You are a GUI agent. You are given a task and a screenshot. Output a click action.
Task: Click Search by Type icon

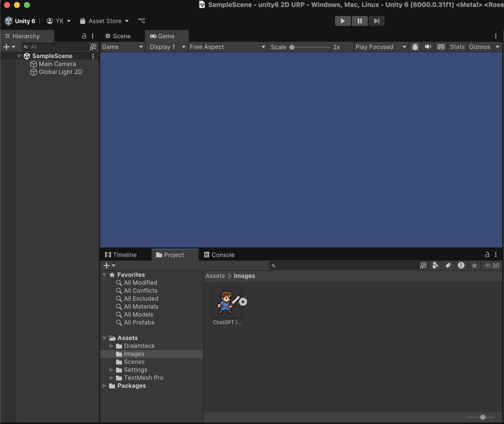(x=435, y=266)
